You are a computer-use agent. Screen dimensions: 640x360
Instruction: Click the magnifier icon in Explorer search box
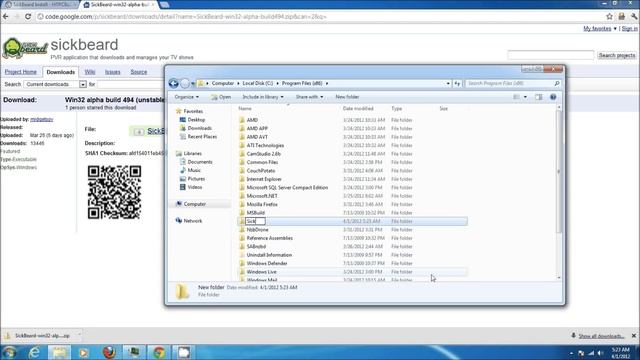pyautogui.click(x=557, y=83)
